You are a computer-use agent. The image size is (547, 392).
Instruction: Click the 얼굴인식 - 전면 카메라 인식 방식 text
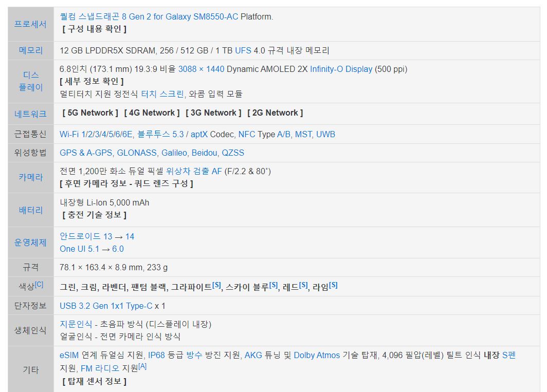(x=120, y=337)
